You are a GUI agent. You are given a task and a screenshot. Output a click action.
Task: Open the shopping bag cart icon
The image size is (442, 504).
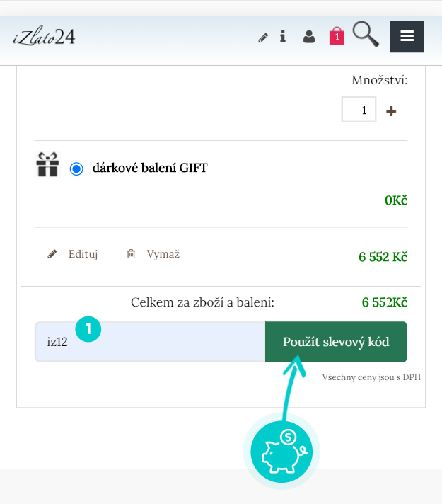click(x=337, y=36)
